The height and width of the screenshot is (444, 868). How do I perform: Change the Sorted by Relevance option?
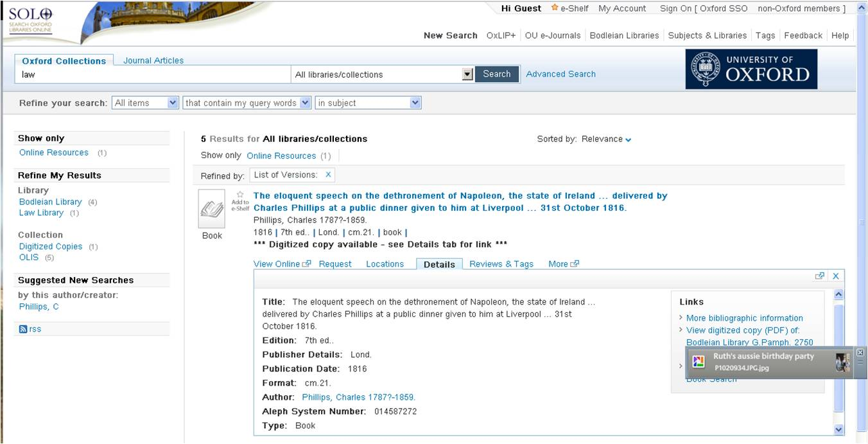tap(606, 139)
